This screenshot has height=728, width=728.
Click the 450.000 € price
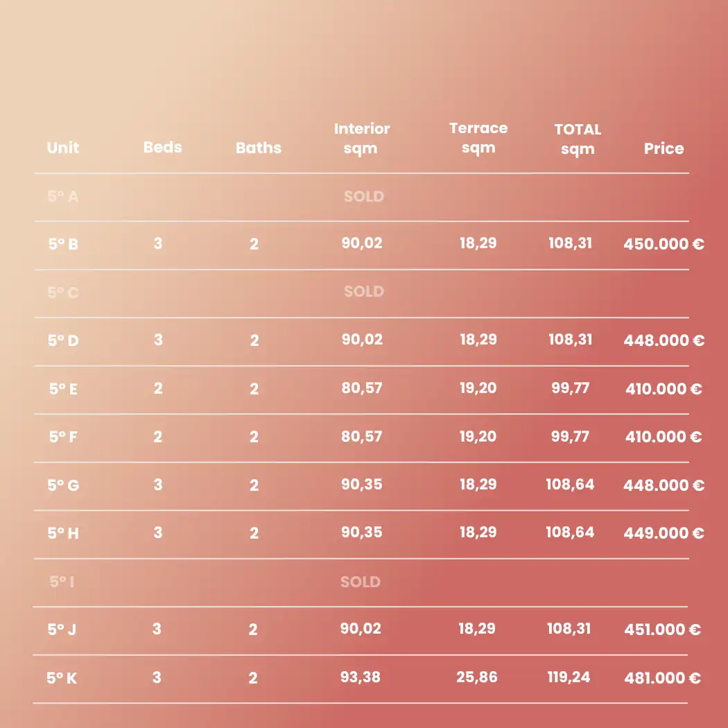[x=664, y=244]
